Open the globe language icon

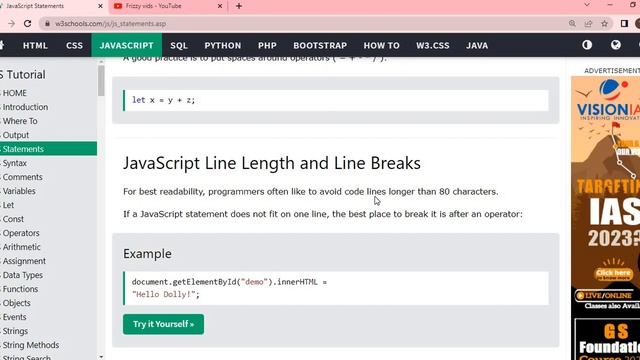pos(616,45)
